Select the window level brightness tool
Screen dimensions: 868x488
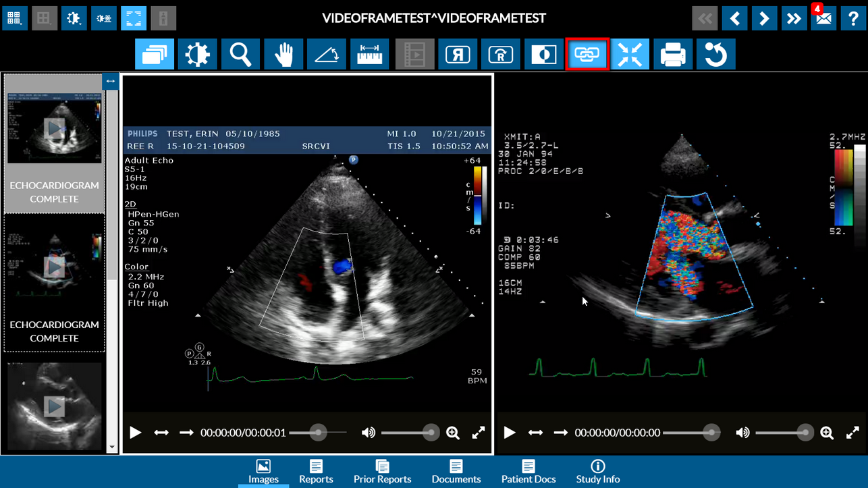coord(197,54)
